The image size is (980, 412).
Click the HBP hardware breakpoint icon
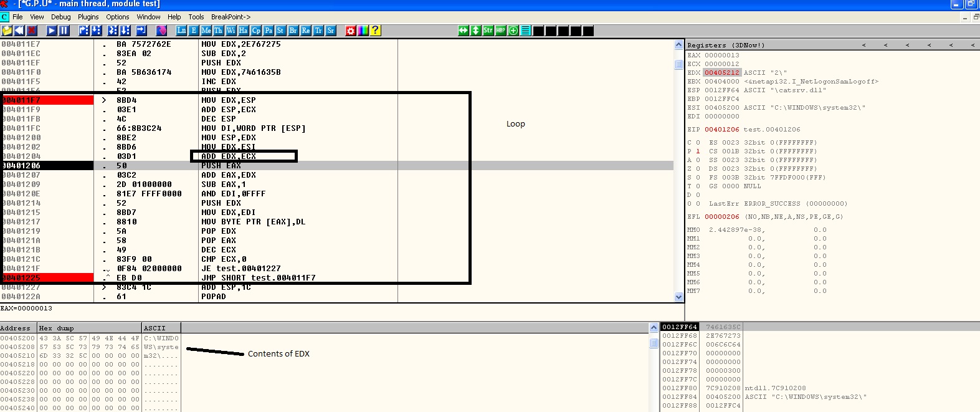[500, 31]
